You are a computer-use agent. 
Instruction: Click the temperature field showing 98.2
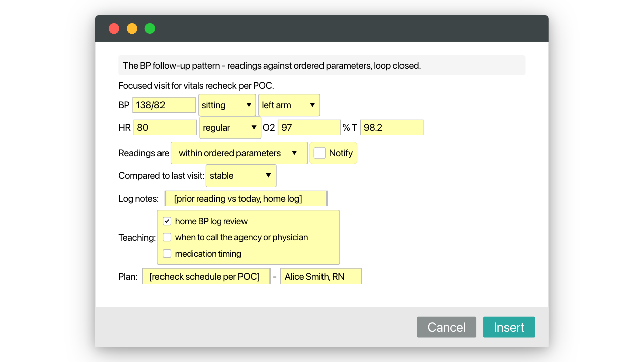[x=391, y=128]
